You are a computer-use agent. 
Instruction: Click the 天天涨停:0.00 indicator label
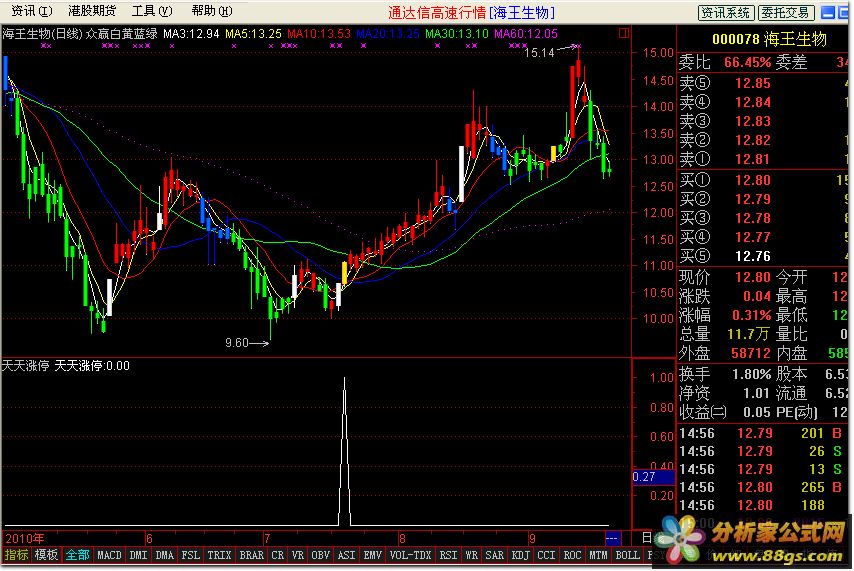point(92,366)
